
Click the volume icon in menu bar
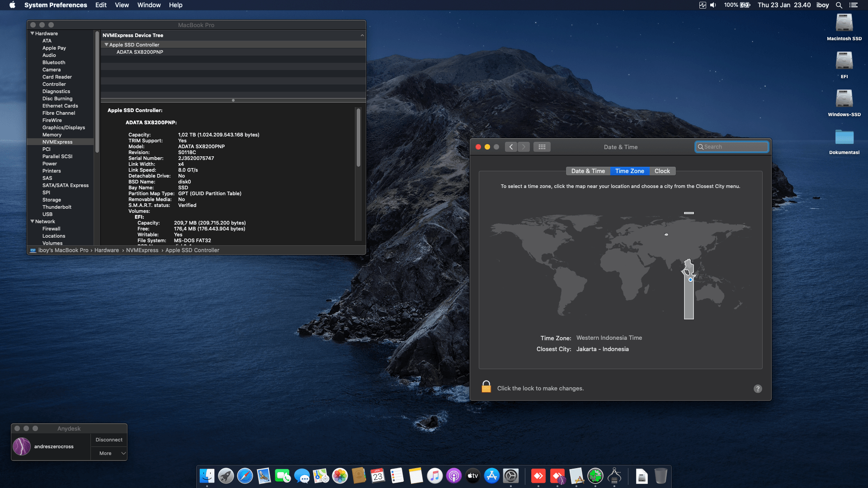coord(713,5)
